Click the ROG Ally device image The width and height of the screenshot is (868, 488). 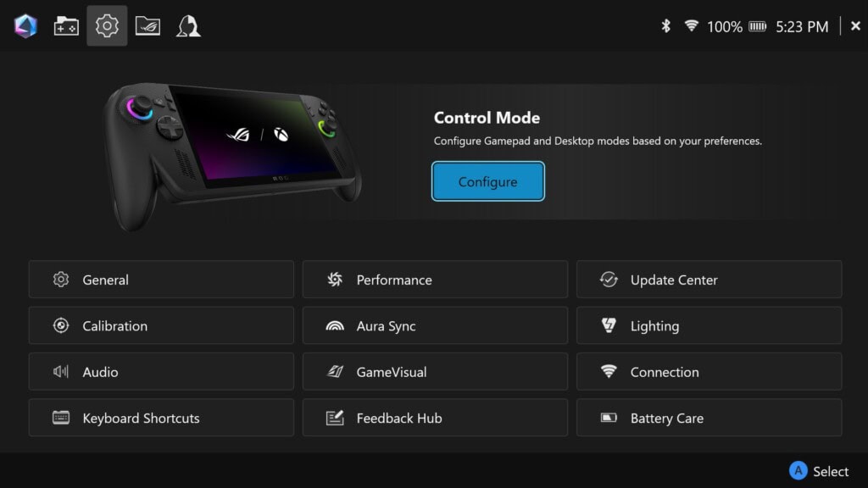232,157
